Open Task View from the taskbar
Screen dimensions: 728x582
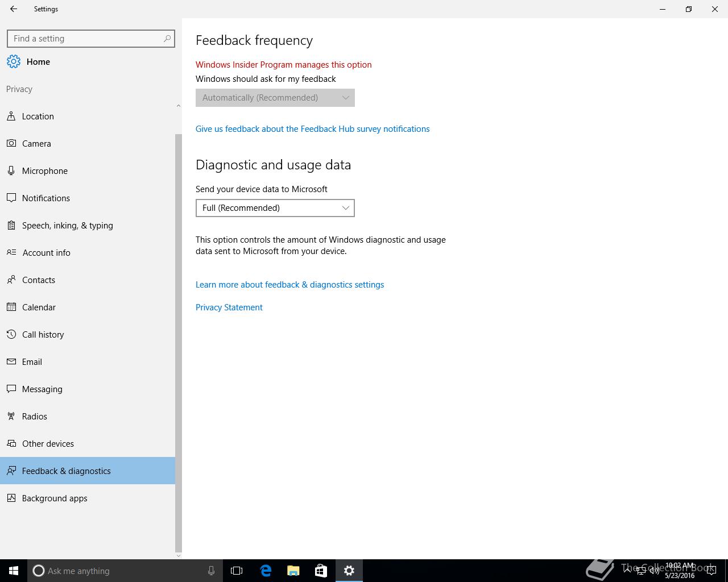(237, 571)
